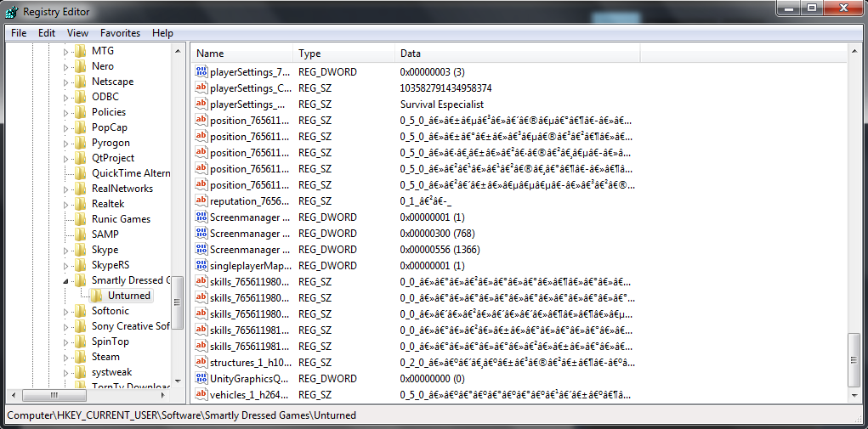
Task: Click the MTG folder icon
Action: point(80,51)
